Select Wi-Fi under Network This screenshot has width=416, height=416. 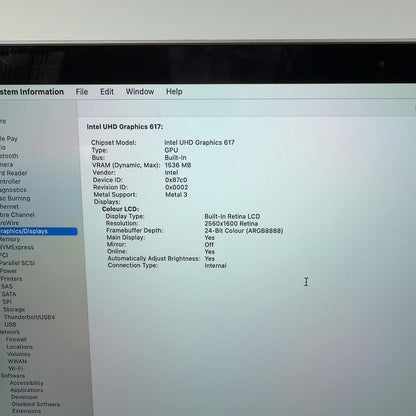point(16,368)
